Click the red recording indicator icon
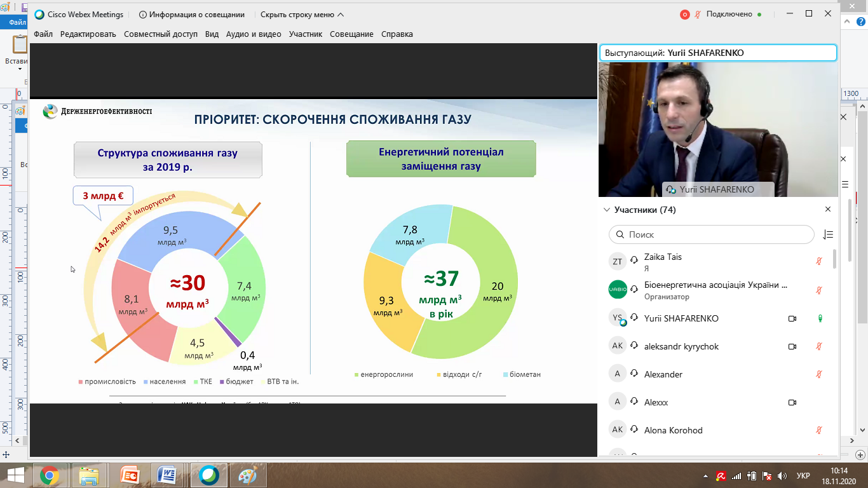Image resolution: width=868 pixels, height=488 pixels. coord(685,15)
